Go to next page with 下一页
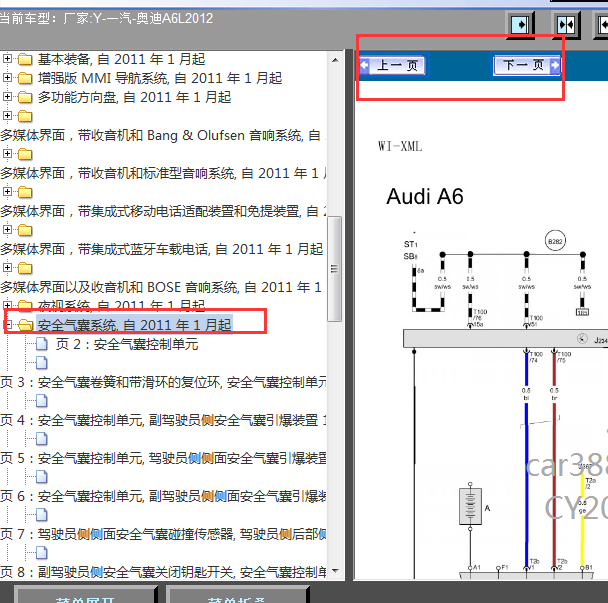The image size is (608, 603). 527,65
